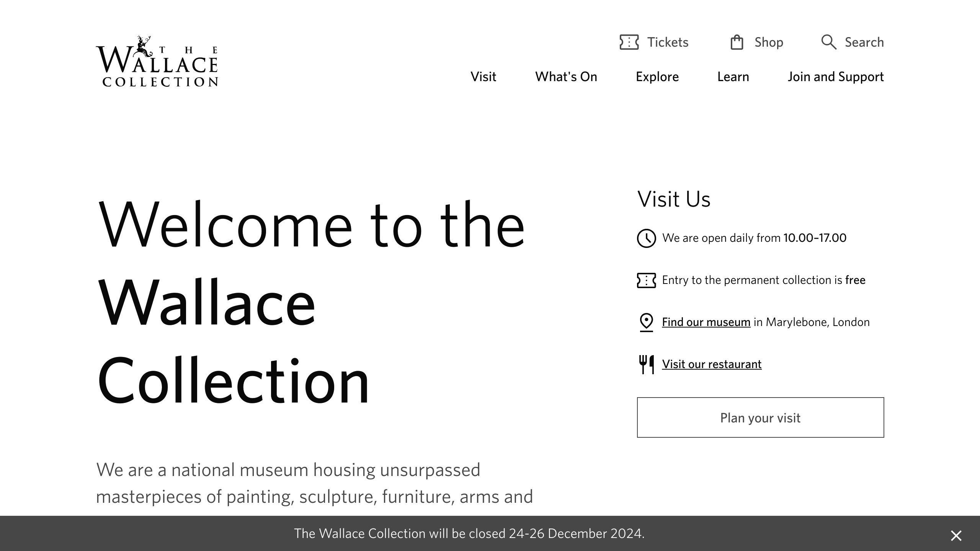Click the Wallace Collection logo
Image resolution: width=980 pixels, height=551 pixels.
pyautogui.click(x=157, y=61)
